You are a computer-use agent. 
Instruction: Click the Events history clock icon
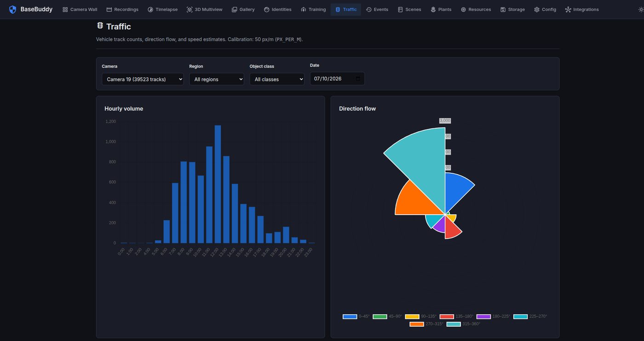(369, 9)
